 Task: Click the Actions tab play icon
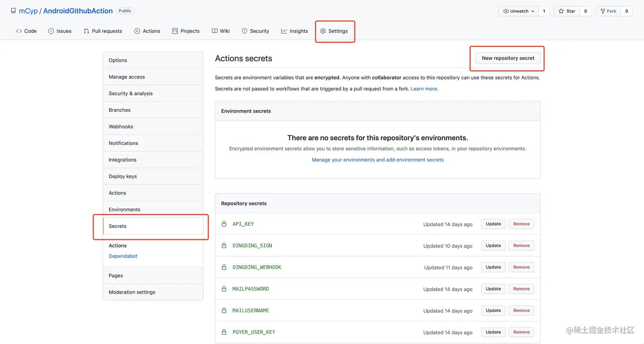(x=137, y=31)
